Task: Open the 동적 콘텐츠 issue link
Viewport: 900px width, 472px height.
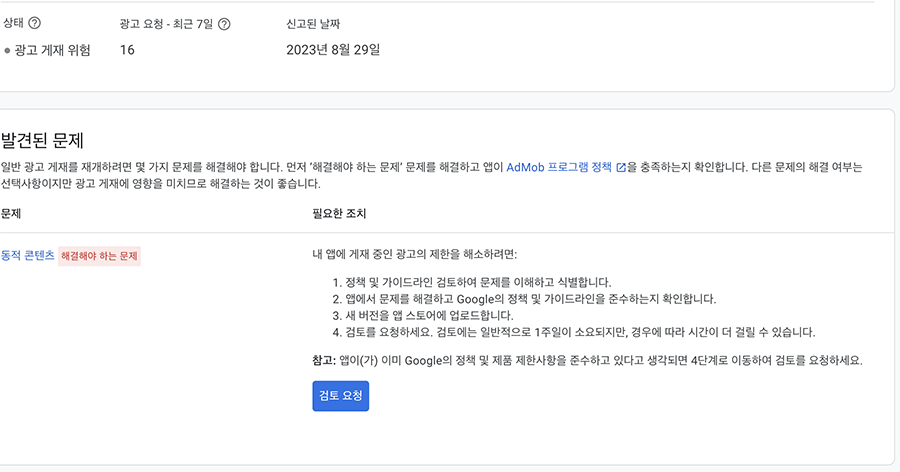Action: click(x=28, y=256)
